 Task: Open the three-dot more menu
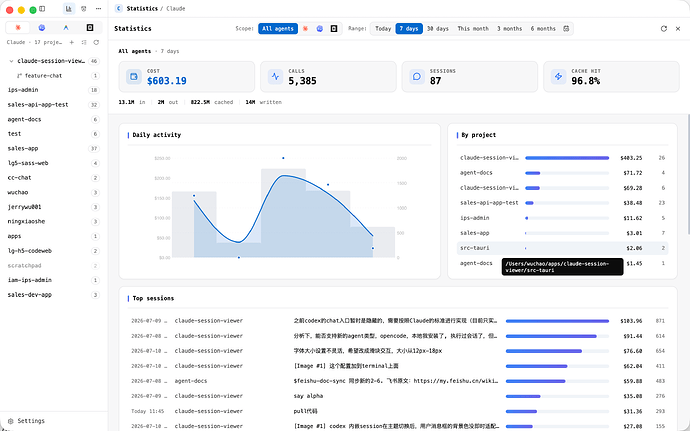pos(99,9)
